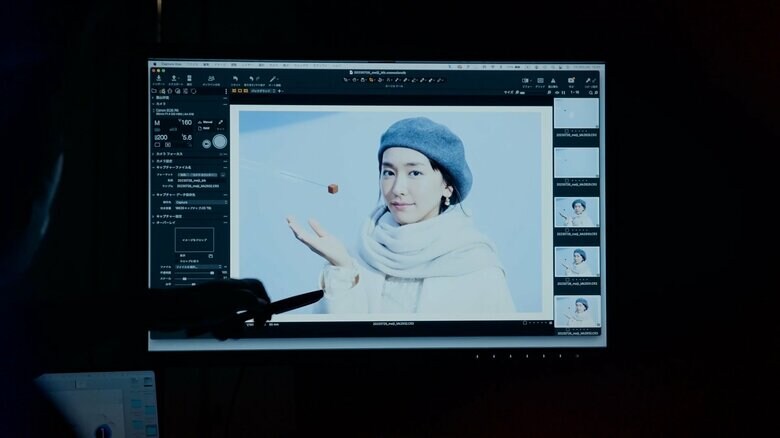Expand the Camera Focus panel section

[154, 152]
